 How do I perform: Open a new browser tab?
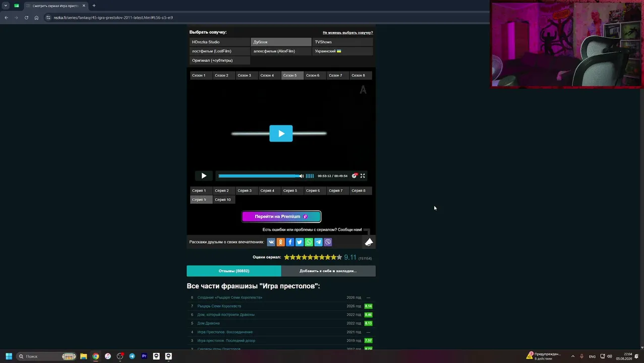94,6
